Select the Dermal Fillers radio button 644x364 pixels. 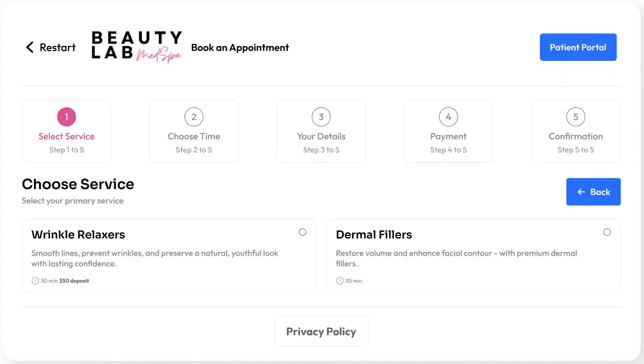tap(607, 232)
